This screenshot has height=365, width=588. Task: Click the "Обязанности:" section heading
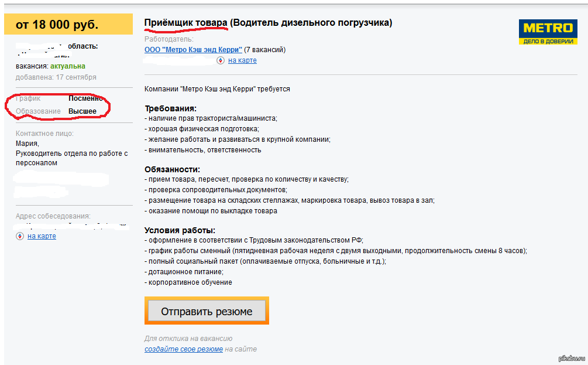172,169
